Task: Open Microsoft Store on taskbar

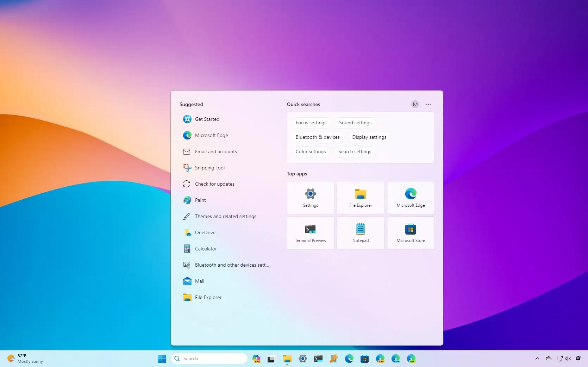Action: (x=364, y=359)
